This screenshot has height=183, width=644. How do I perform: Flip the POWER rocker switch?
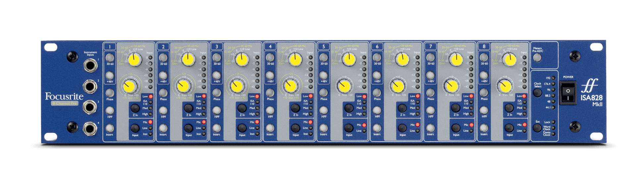tap(568, 93)
